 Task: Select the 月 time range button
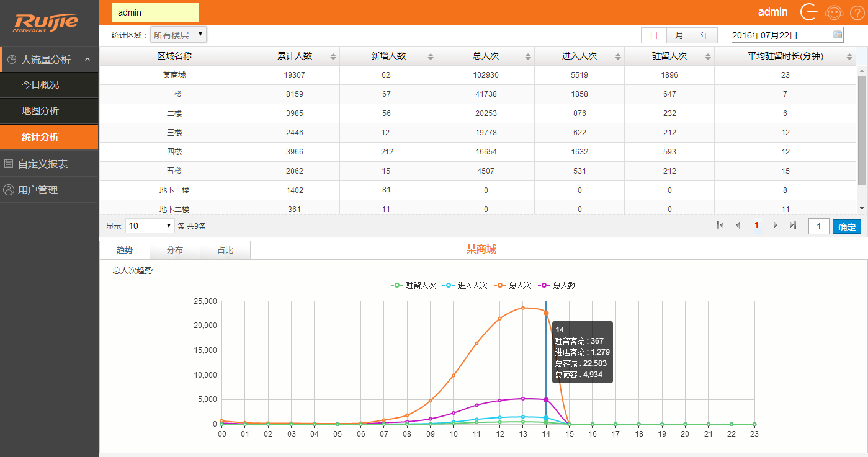pyautogui.click(x=679, y=35)
